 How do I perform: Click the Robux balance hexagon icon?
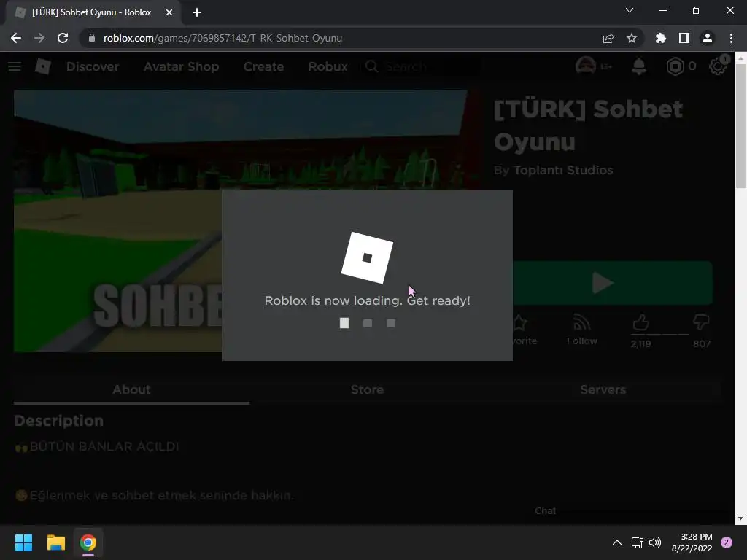675,66
